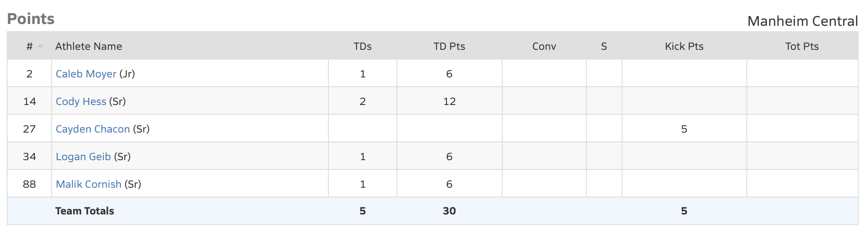Sort table by Athlete Name column

coord(88,46)
